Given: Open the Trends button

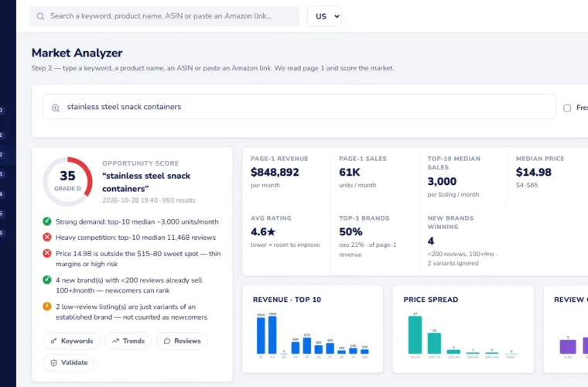Looking at the screenshot, I should tap(128, 341).
